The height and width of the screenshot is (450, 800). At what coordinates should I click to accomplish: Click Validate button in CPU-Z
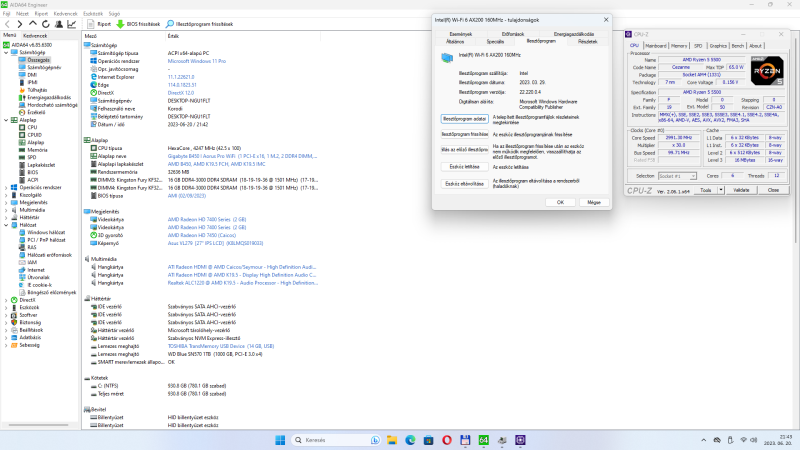(741, 190)
